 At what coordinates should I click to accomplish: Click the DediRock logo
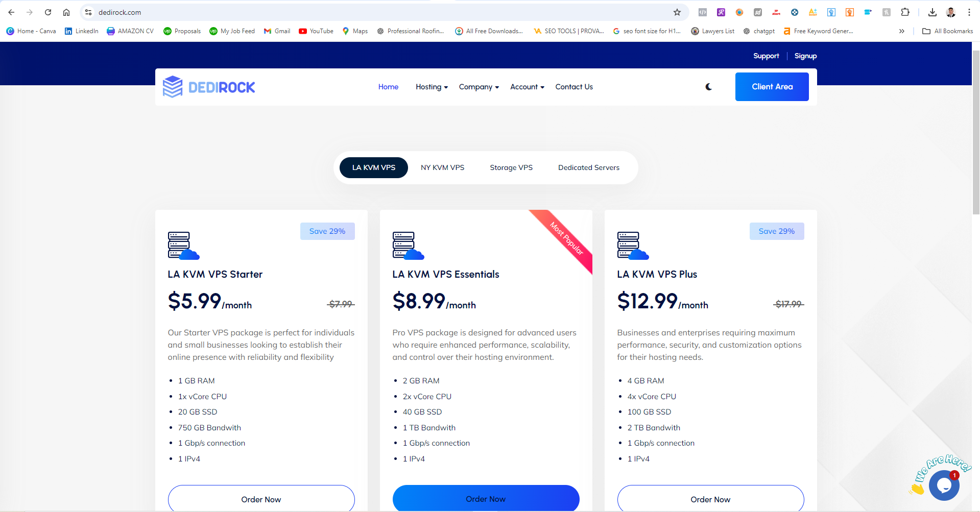pyautogui.click(x=209, y=87)
